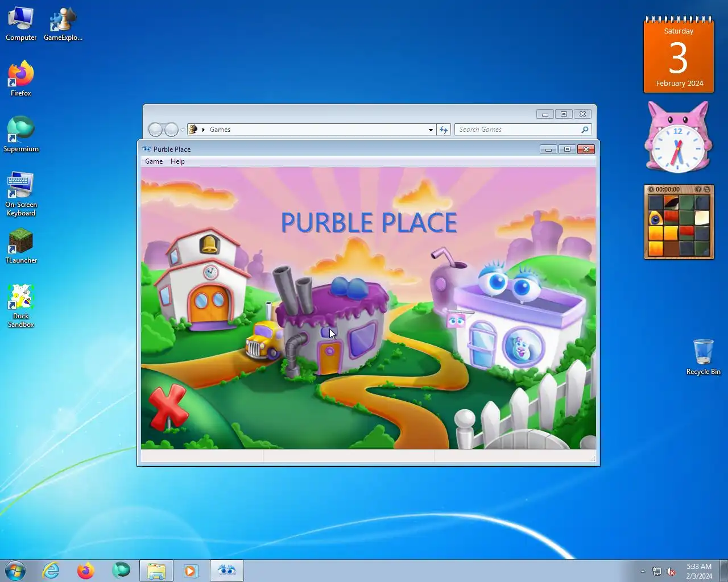Show hidden tray icons arrow
This screenshot has height=582, width=728.
click(643, 571)
